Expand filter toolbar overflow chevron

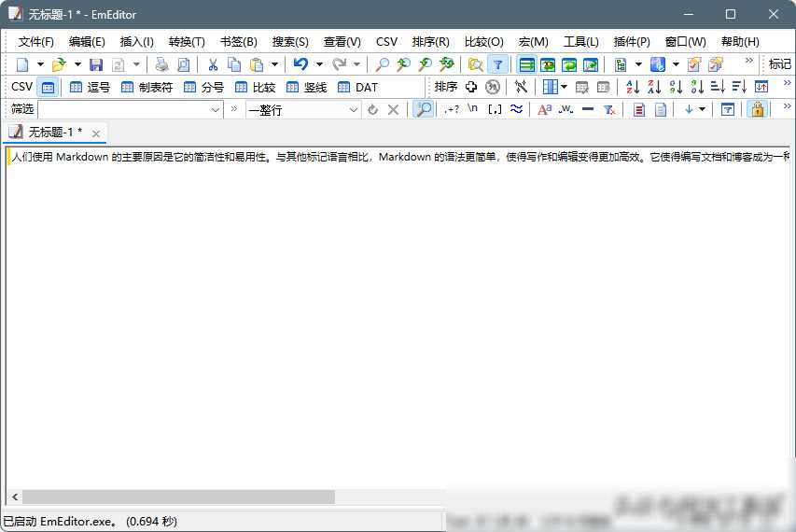[788, 105]
